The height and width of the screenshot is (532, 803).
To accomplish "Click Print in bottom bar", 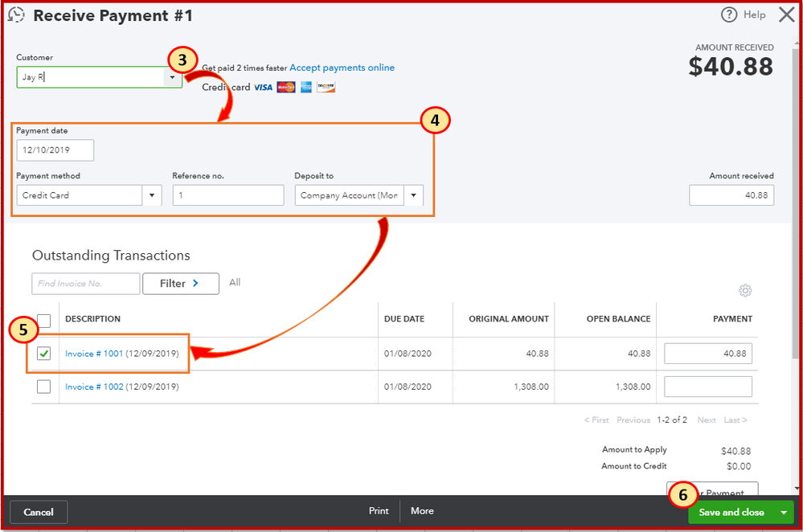I will pyautogui.click(x=379, y=511).
